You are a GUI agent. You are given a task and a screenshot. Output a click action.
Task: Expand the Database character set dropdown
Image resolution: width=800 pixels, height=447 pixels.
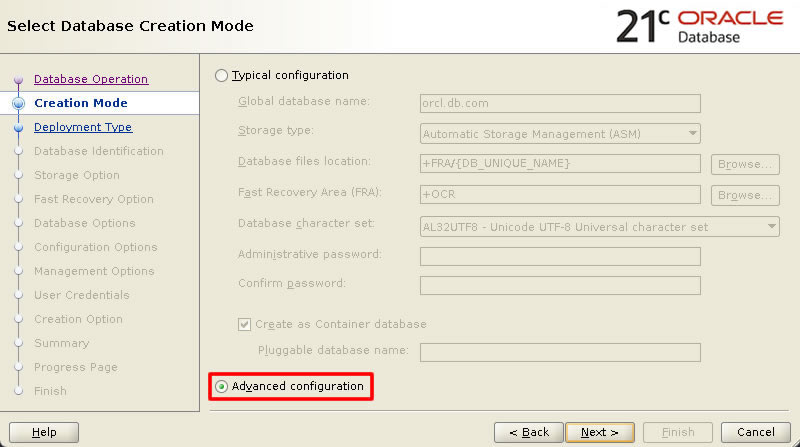[x=599, y=227]
